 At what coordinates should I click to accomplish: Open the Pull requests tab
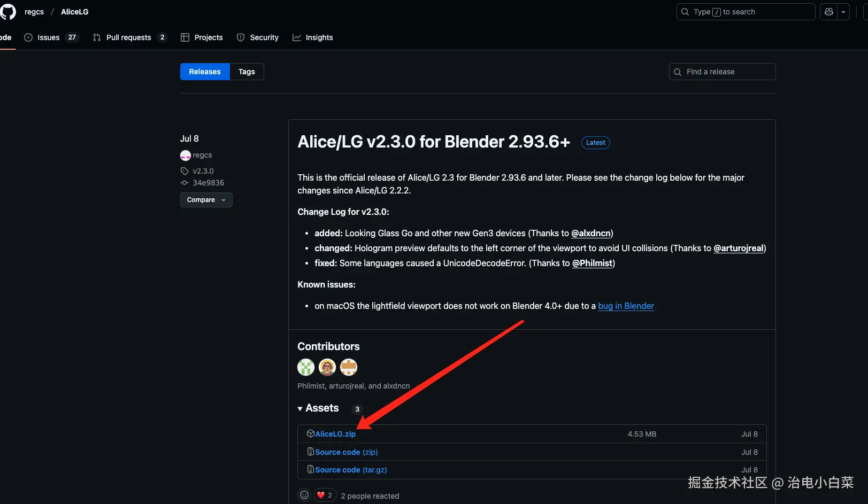click(x=129, y=37)
